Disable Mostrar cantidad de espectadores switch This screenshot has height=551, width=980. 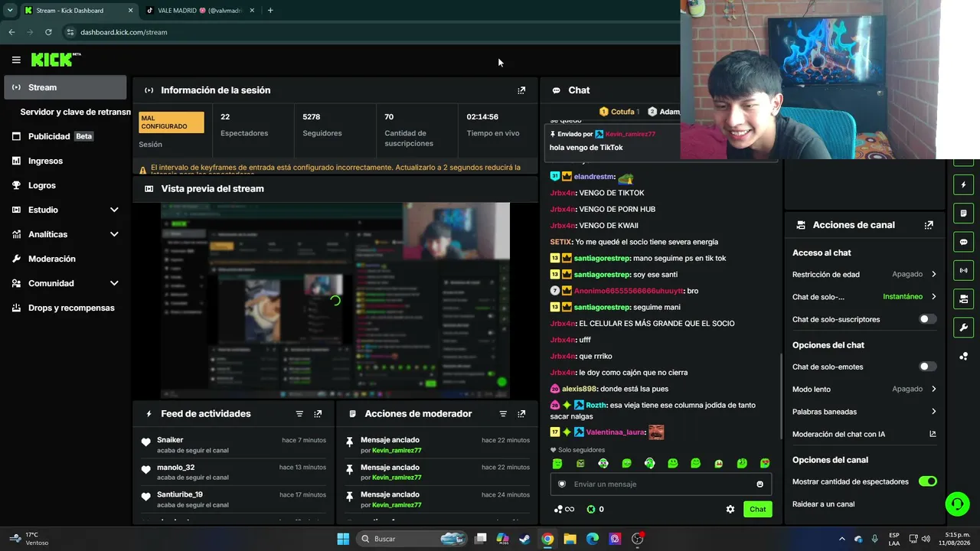click(x=927, y=481)
